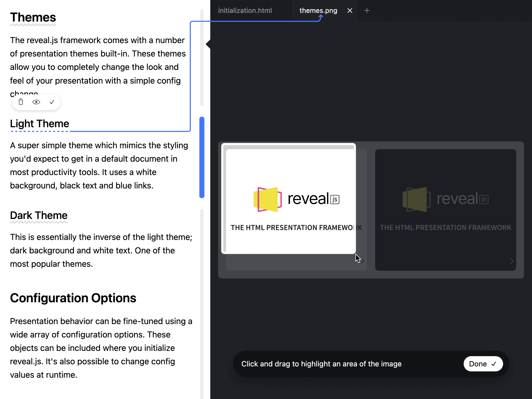Screen dimensions: 532x399
Task: Click the gray Themes section bar
Action: coord(202,58)
